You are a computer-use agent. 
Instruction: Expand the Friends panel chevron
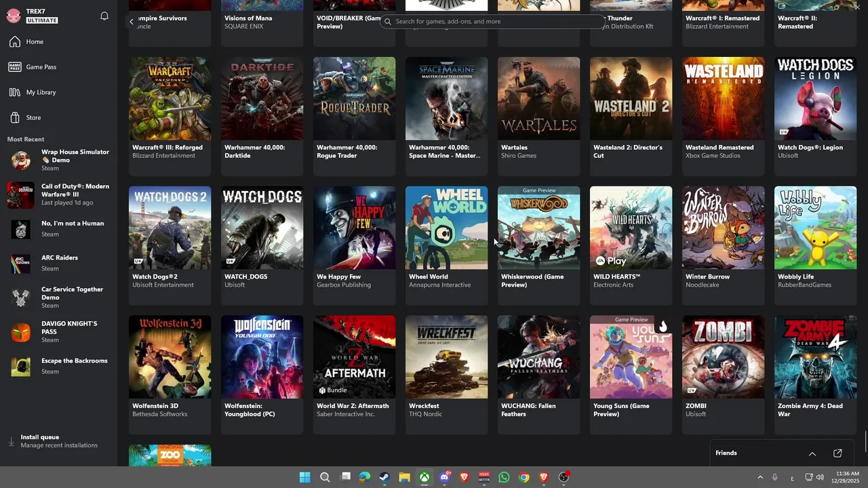click(812, 453)
